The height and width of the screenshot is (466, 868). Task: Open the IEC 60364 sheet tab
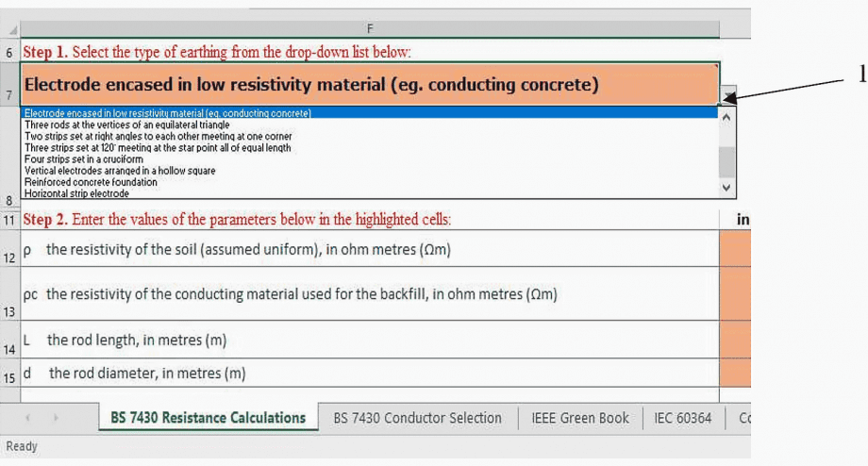click(x=682, y=418)
